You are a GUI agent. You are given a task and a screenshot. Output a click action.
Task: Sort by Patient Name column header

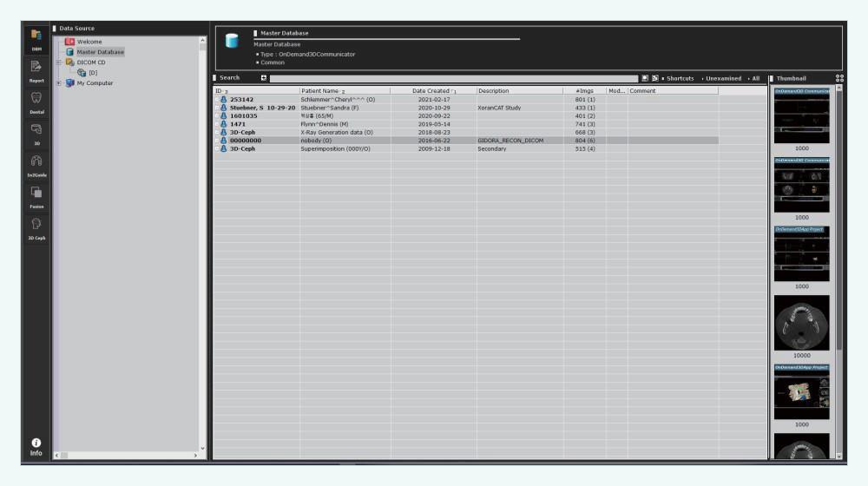tap(345, 91)
